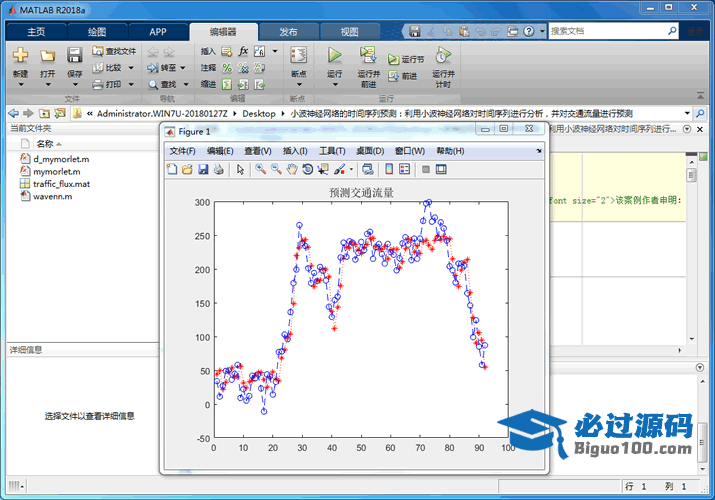Open the 桌面(D) menu in Figure 1

click(x=370, y=151)
